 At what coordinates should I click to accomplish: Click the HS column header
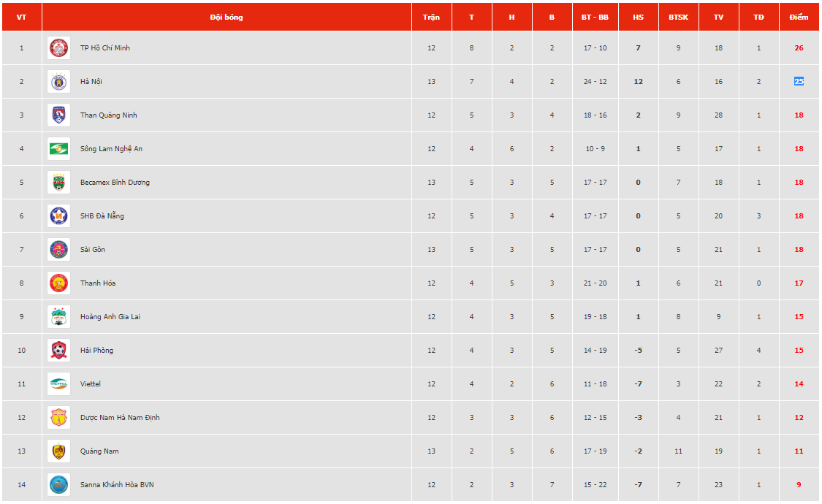pos(638,17)
